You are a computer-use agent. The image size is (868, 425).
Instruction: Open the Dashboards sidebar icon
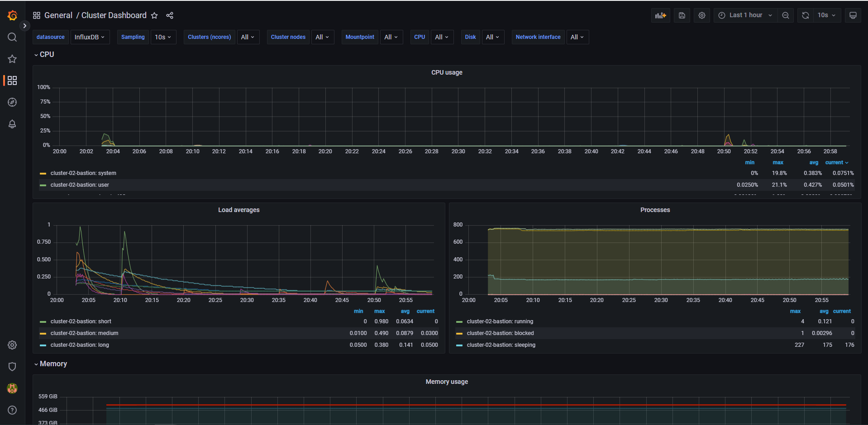point(12,80)
